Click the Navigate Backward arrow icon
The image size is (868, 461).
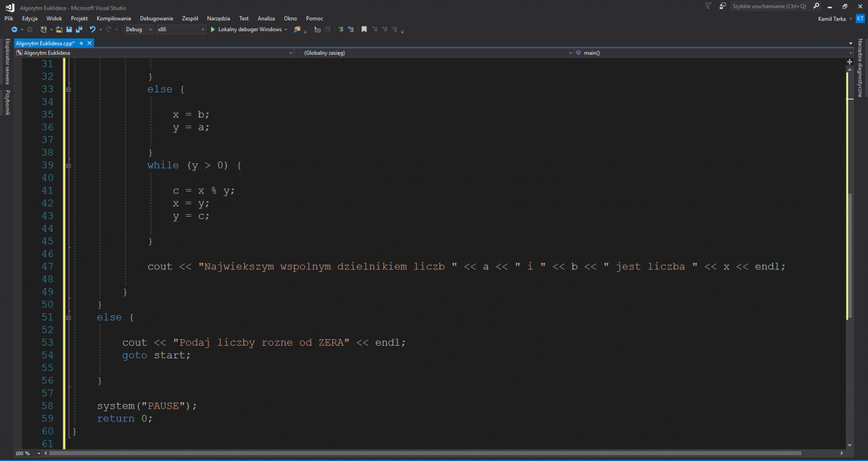[x=14, y=29]
